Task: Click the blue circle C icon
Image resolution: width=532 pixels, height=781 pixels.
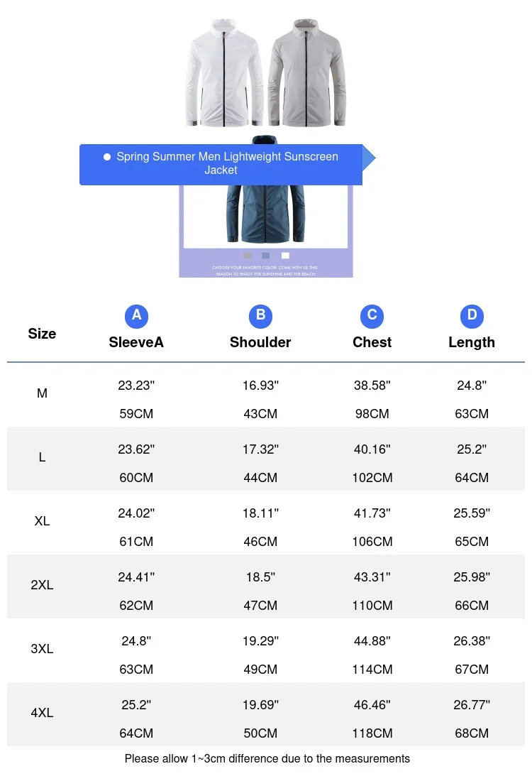Action: (x=372, y=316)
